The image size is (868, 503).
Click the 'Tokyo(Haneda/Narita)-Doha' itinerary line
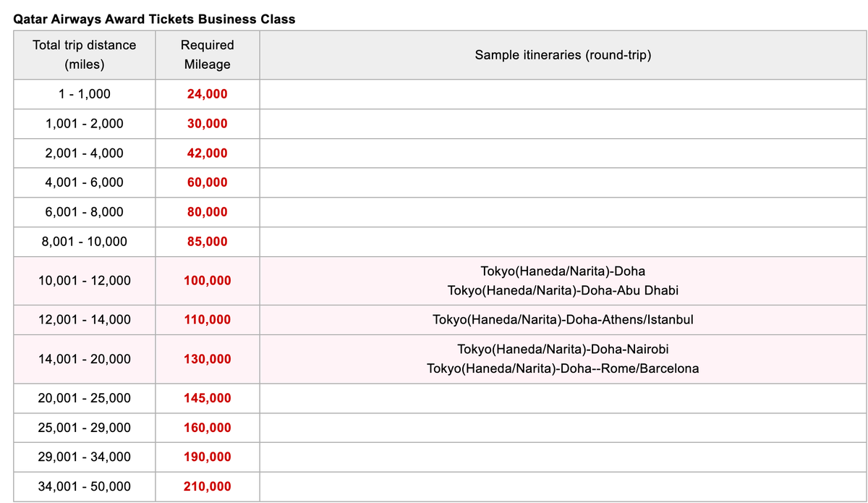point(563,271)
